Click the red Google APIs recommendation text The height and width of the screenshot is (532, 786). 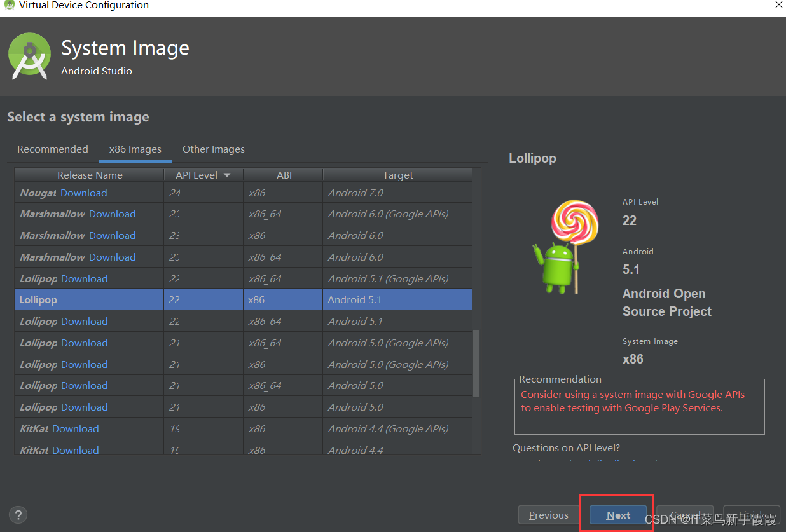[633, 401]
